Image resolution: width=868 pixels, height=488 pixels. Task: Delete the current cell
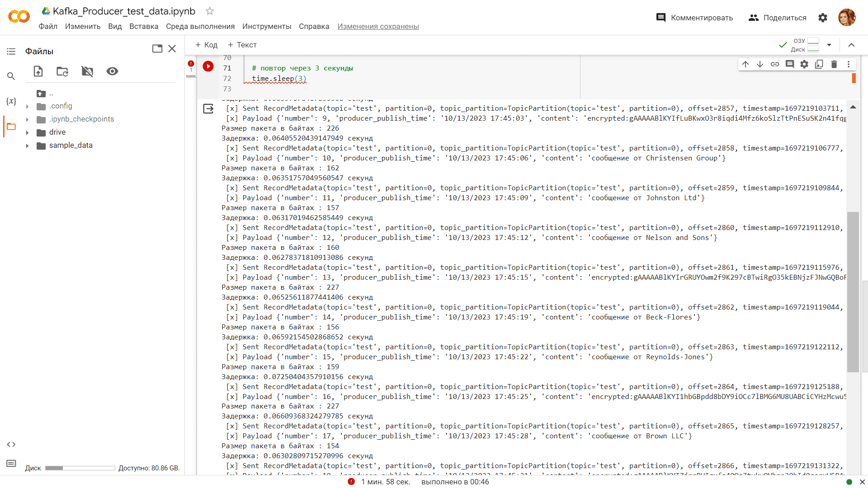pyautogui.click(x=834, y=64)
